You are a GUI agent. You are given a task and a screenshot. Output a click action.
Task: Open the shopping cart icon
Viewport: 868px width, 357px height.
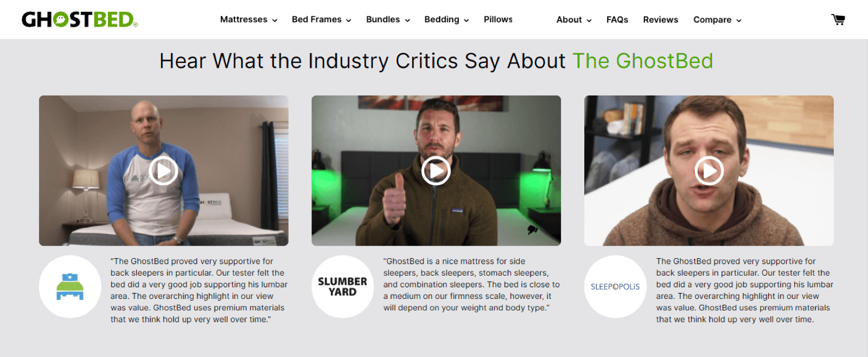(838, 20)
